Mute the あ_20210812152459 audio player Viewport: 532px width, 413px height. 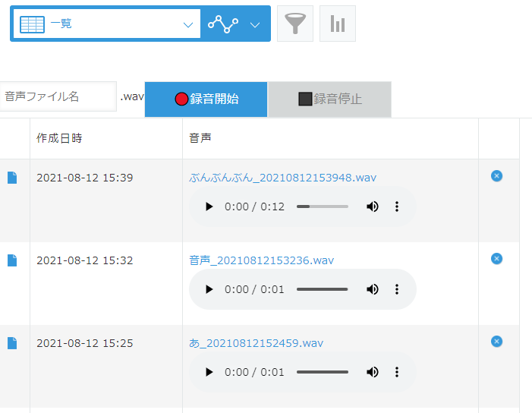[372, 372]
